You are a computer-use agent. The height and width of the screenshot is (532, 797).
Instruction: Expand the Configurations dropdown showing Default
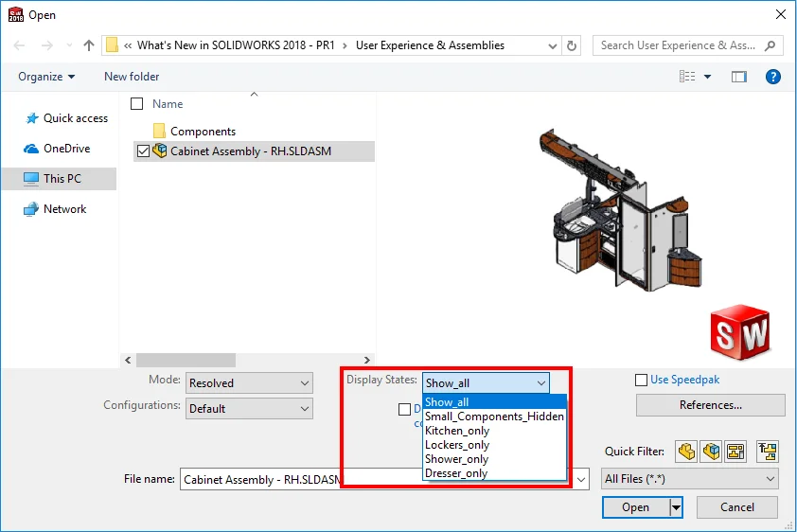(x=249, y=409)
